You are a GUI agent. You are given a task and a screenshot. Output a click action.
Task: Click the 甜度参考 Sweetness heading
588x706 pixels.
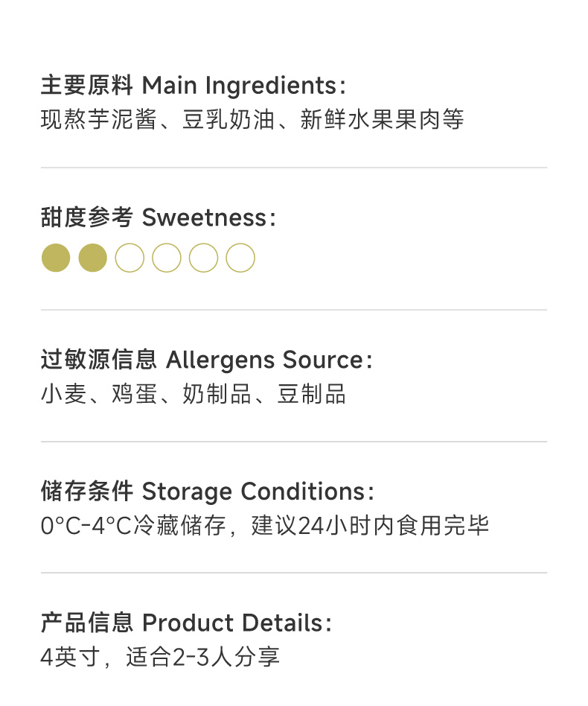pyautogui.click(x=158, y=218)
